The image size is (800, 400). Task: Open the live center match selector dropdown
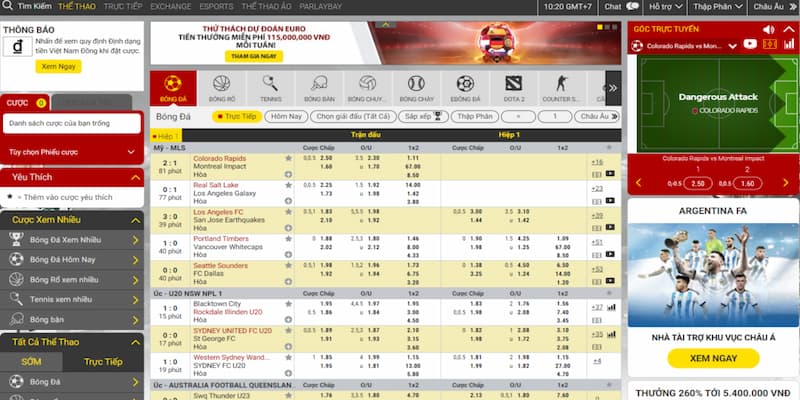click(733, 46)
